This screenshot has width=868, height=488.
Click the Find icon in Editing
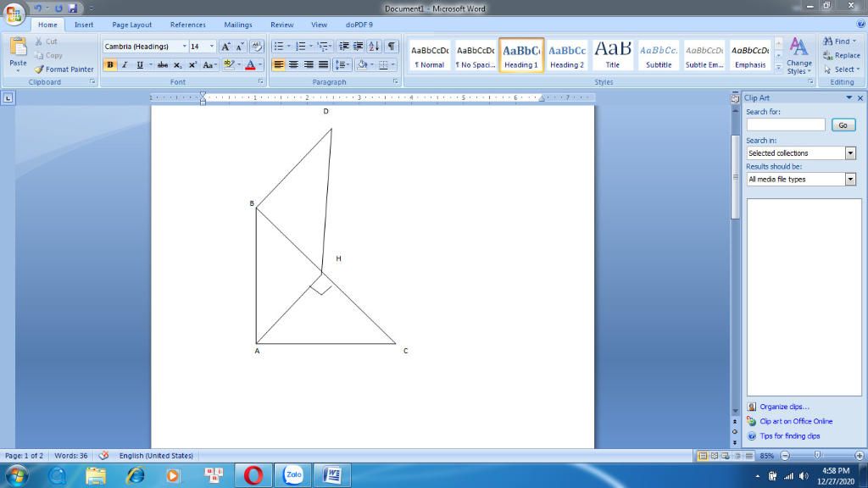(x=828, y=42)
